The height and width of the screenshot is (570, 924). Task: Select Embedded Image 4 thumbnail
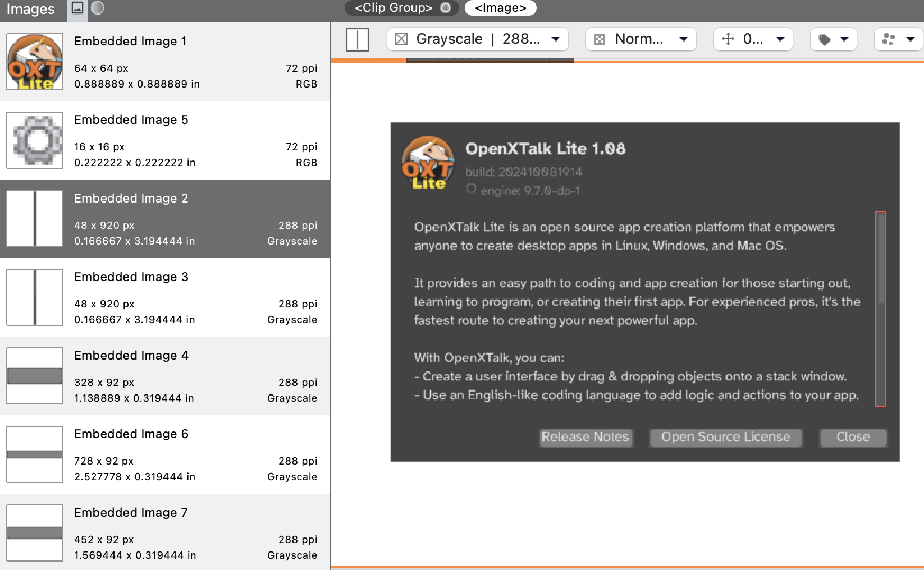pos(35,376)
